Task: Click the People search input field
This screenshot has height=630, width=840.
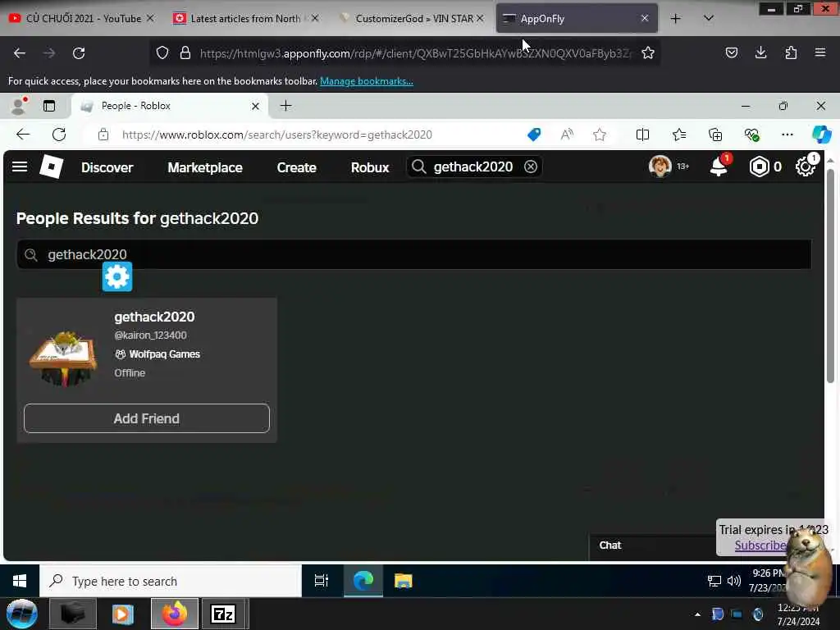Action: (x=413, y=254)
